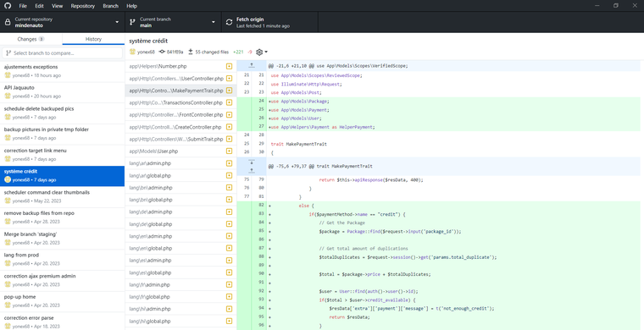
Task: Open the Current branch dropdown
Action: point(172,22)
